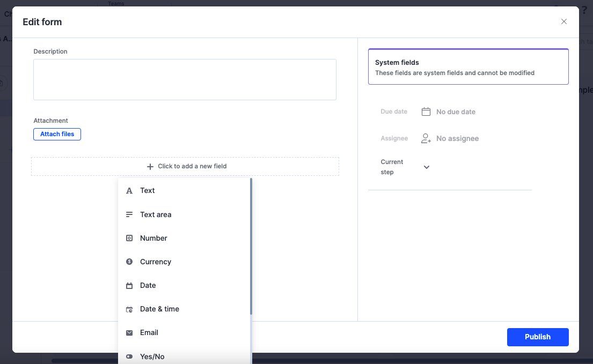Assign someone via No assignee
Image resolution: width=593 pixels, height=364 pixels.
457,138
